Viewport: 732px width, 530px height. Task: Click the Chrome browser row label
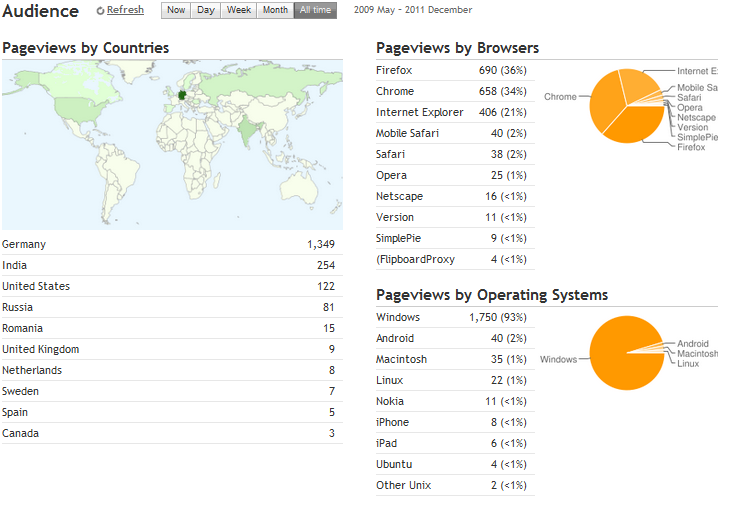pos(395,91)
